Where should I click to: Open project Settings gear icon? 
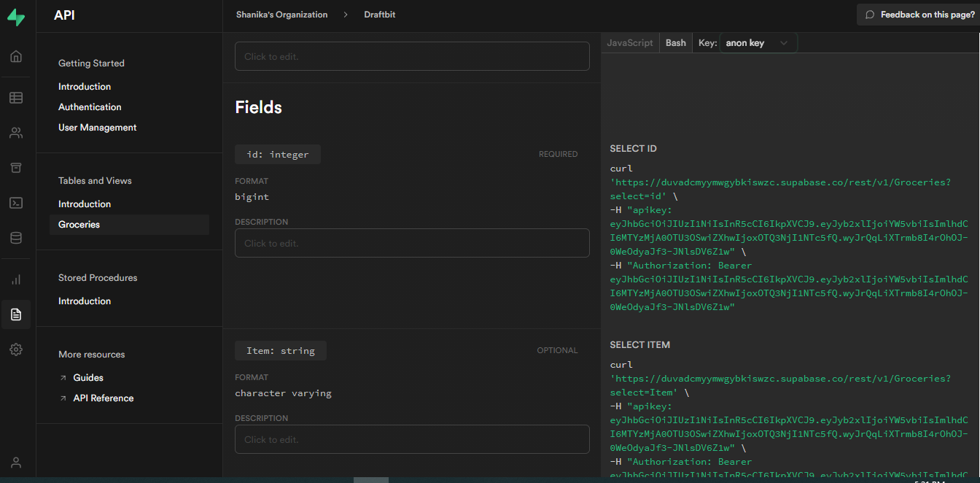pyautogui.click(x=15, y=349)
